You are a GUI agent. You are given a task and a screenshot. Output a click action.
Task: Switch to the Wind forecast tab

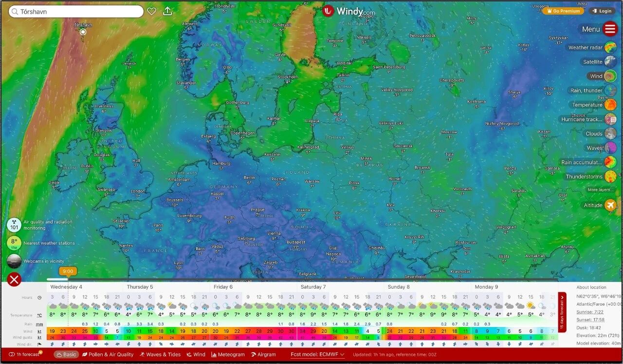point(196,354)
